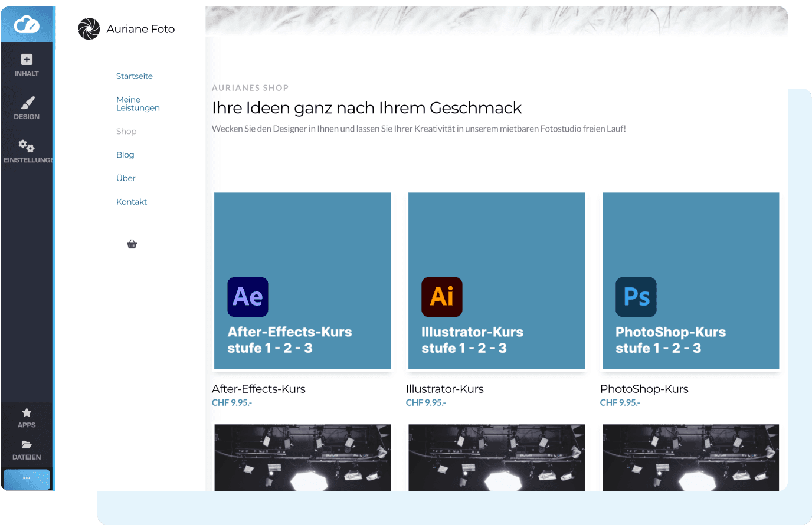Image resolution: width=812 pixels, height=531 pixels.
Task: Click the Auriane Foto aperture logo
Action: point(89,29)
